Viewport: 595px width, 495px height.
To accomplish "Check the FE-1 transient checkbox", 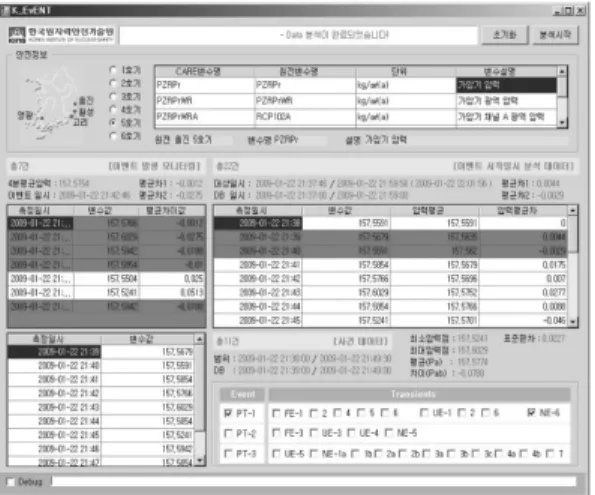I will point(276,413).
